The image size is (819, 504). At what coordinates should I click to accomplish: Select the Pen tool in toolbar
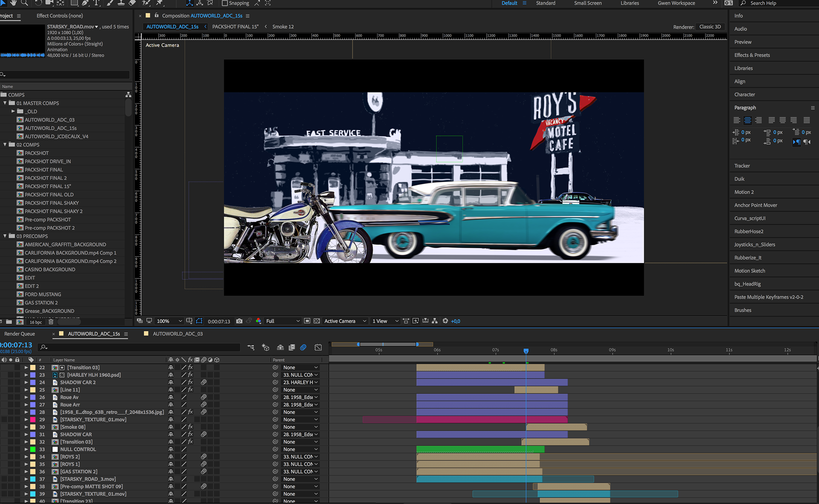(x=85, y=3)
